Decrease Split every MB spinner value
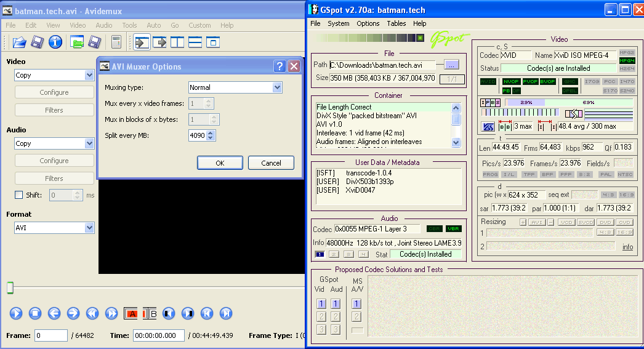Image resolution: width=644 pixels, height=349 pixels. (211, 138)
